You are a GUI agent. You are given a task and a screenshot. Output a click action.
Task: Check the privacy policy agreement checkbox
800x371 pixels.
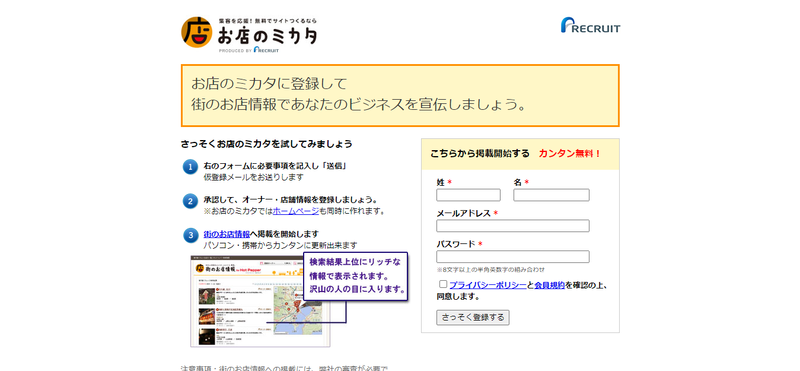(443, 284)
